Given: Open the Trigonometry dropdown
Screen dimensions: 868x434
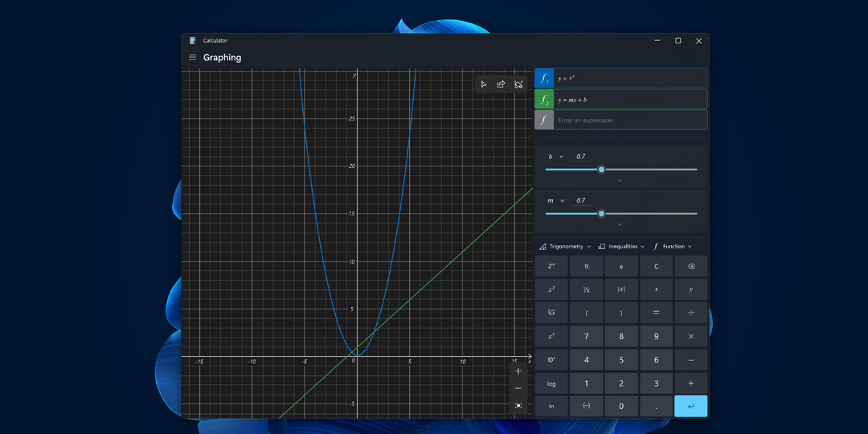Looking at the screenshot, I should click(x=565, y=247).
